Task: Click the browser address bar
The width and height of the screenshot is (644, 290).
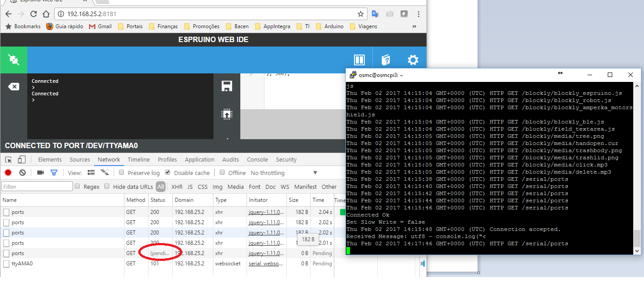Action: (x=210, y=14)
